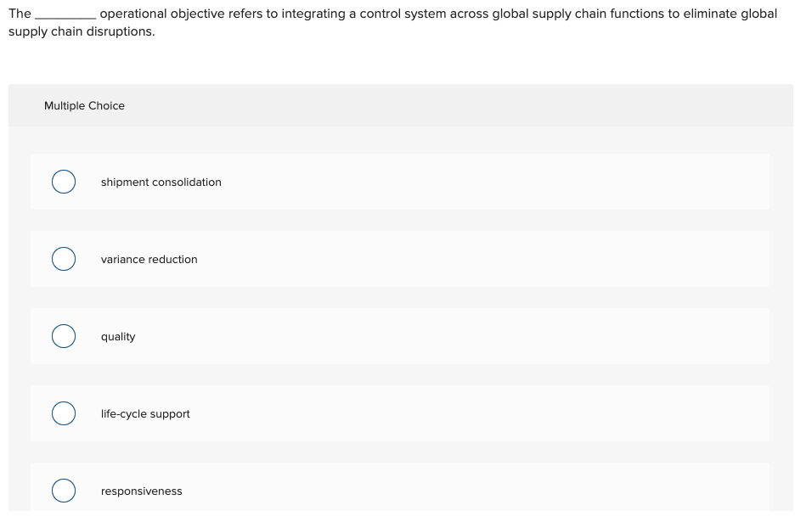This screenshot has height=522, width=812.
Task: Select the 'life-cycle support' radio button
Action: pyautogui.click(x=63, y=413)
